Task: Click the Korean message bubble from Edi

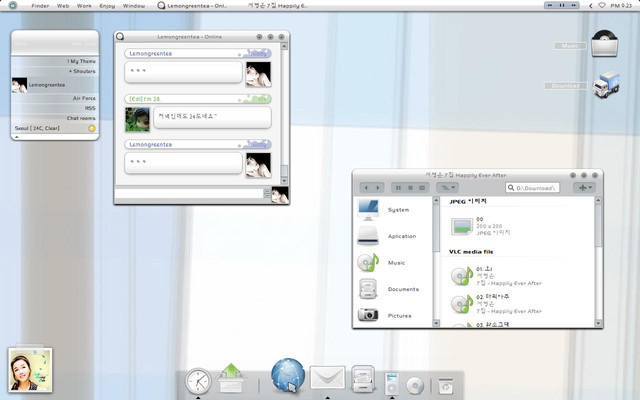Action: pos(212,118)
